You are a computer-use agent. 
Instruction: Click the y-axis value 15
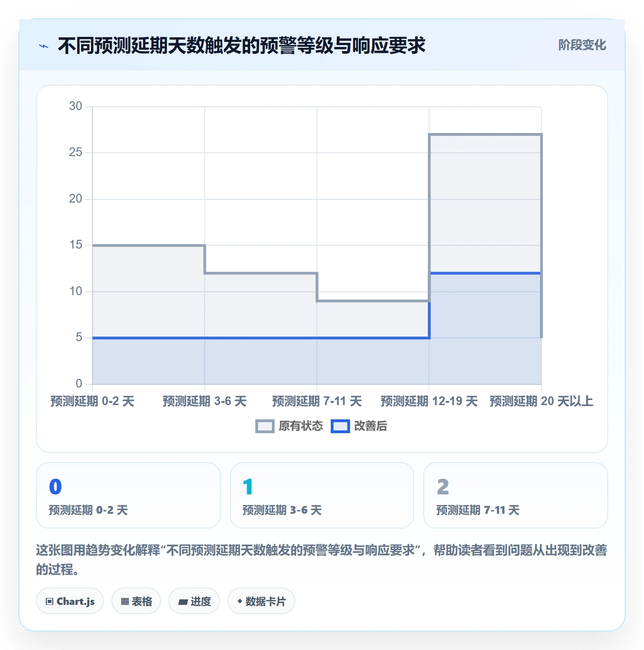(x=75, y=245)
